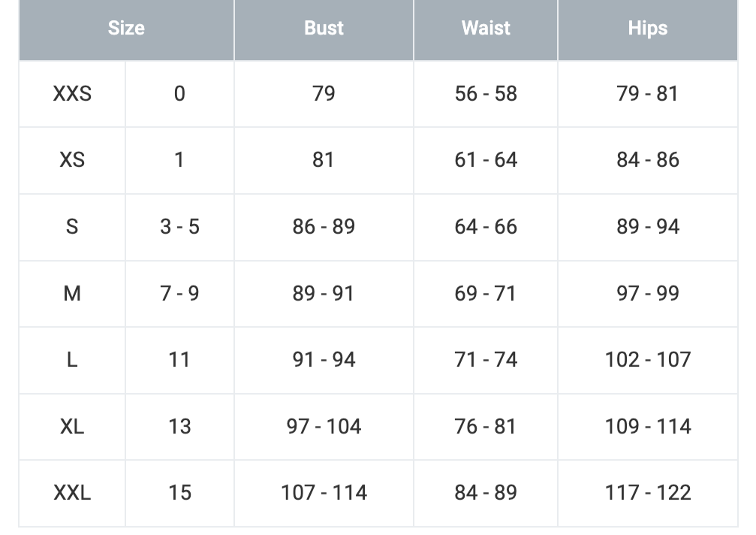Select the bust value 107 - 114
This screenshot has width=756, height=535.
pos(324,493)
